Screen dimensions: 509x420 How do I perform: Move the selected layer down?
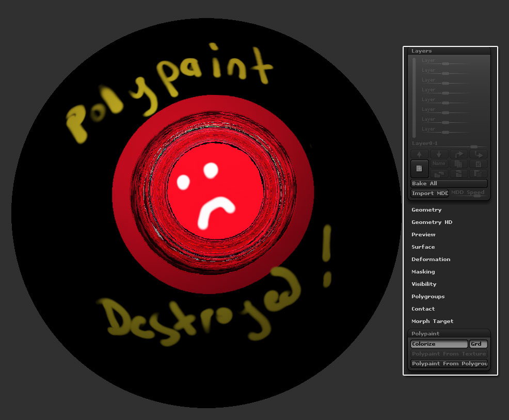click(439, 154)
